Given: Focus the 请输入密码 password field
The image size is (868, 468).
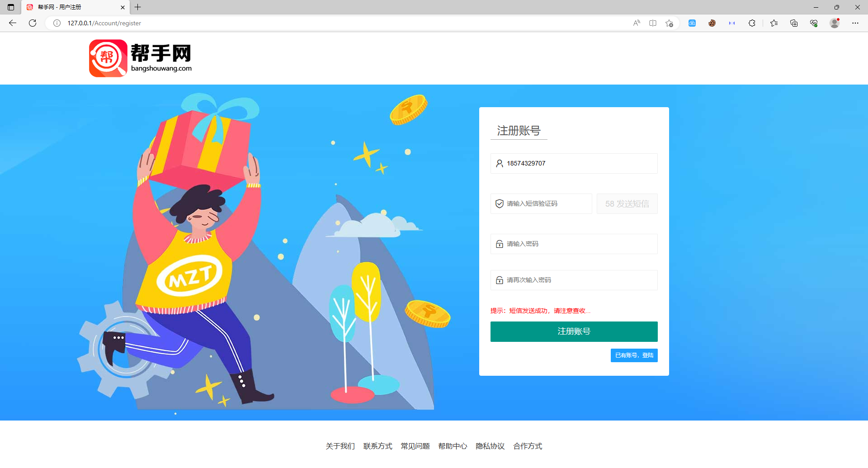Looking at the screenshot, I should (574, 244).
